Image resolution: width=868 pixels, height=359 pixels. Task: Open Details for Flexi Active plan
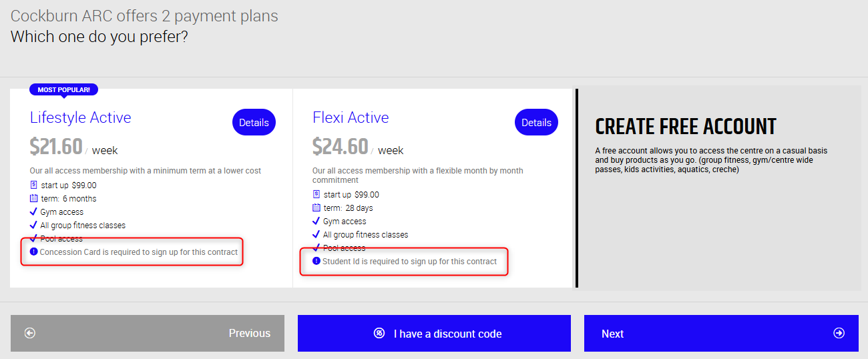(536, 122)
